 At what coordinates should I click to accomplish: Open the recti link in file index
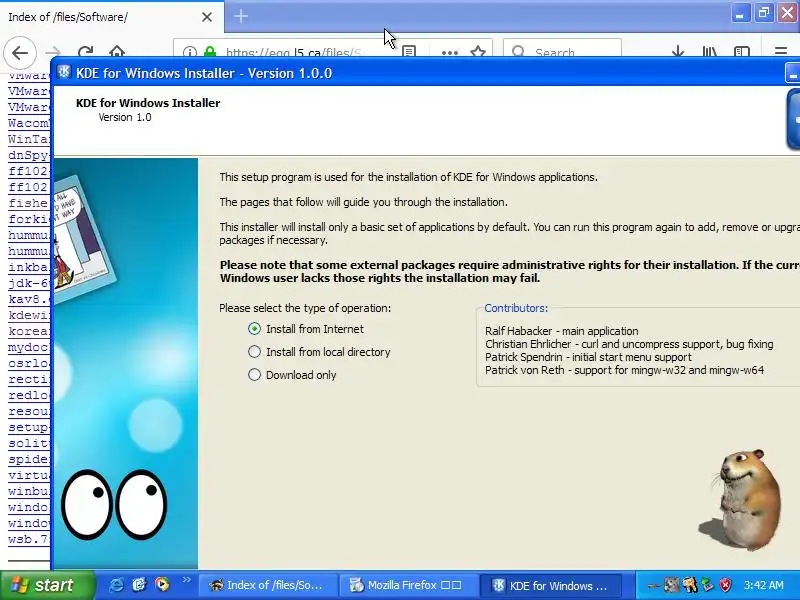click(x=29, y=379)
